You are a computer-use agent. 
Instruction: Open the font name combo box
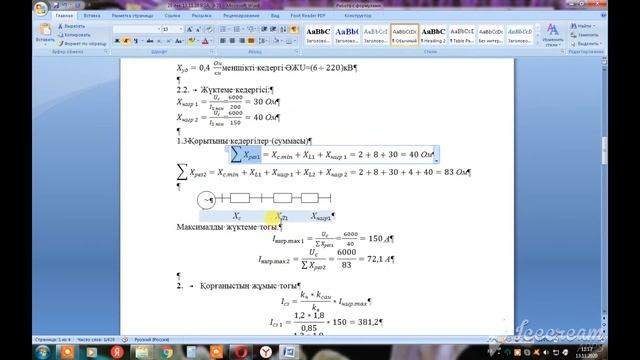click(137, 29)
